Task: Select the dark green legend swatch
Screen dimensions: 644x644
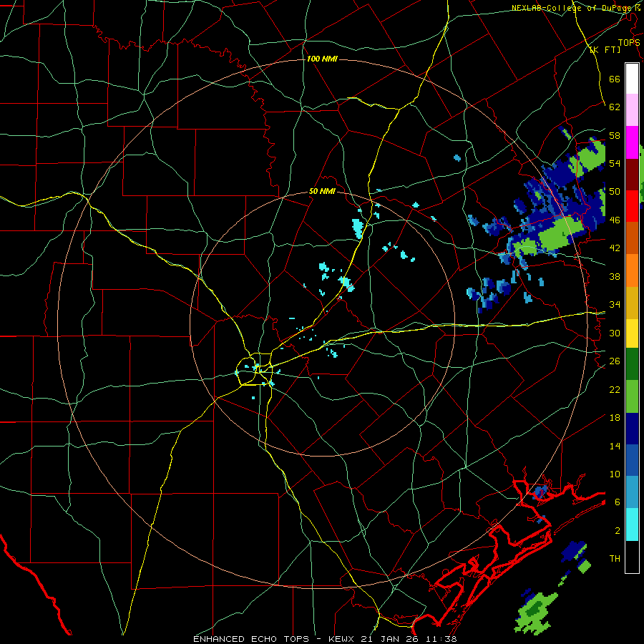Action: pyautogui.click(x=632, y=364)
